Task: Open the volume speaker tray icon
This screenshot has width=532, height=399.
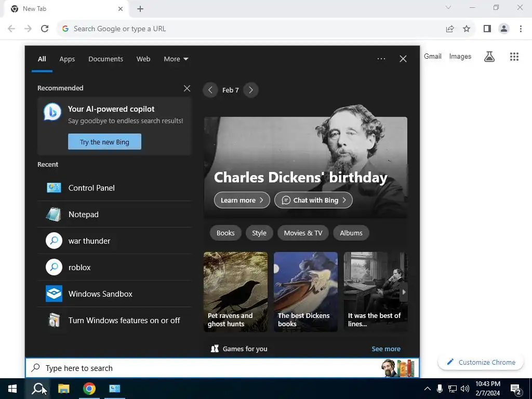Action: click(465, 389)
